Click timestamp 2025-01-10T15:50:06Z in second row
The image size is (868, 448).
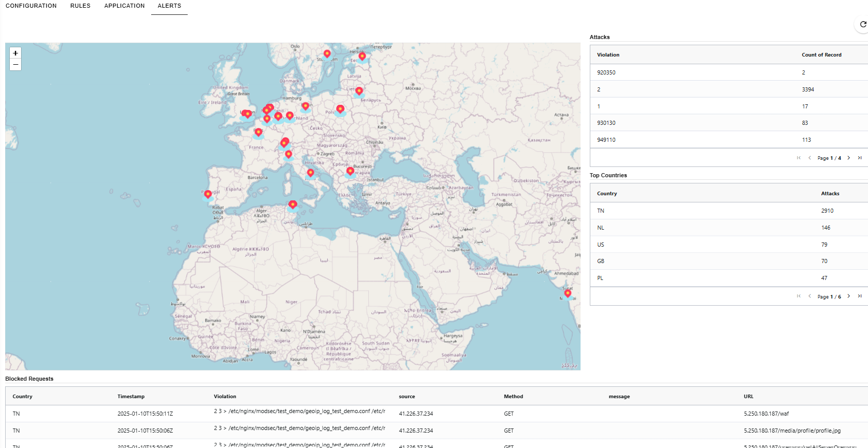click(145, 431)
